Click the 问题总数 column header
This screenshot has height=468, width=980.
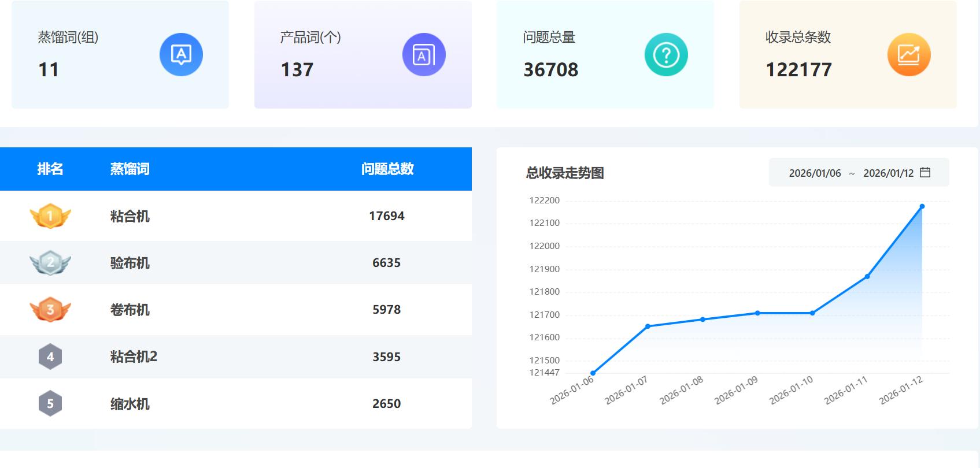pos(387,169)
